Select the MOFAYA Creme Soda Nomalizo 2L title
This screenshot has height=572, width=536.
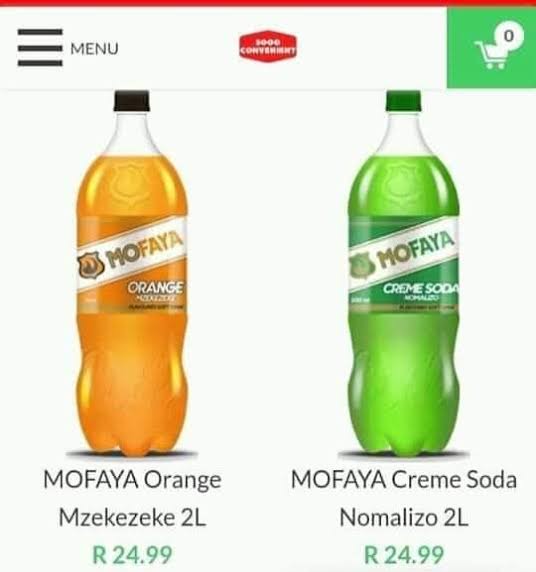(404, 498)
